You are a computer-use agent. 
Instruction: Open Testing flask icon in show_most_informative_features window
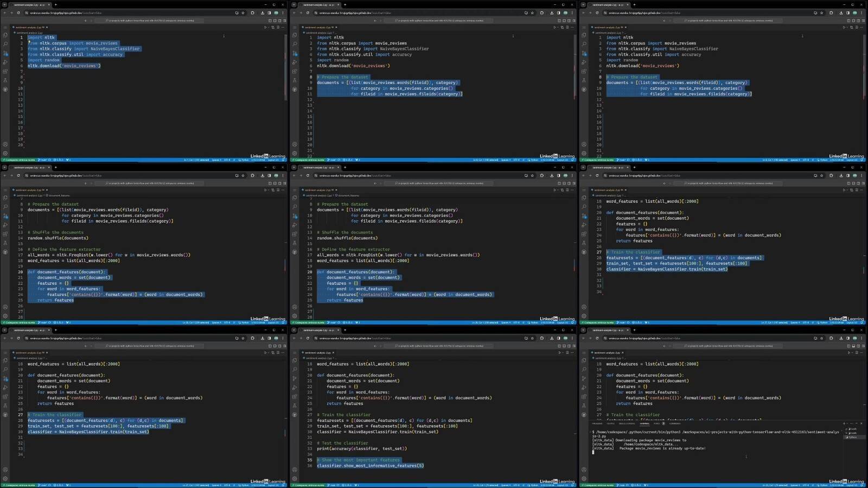(x=295, y=405)
